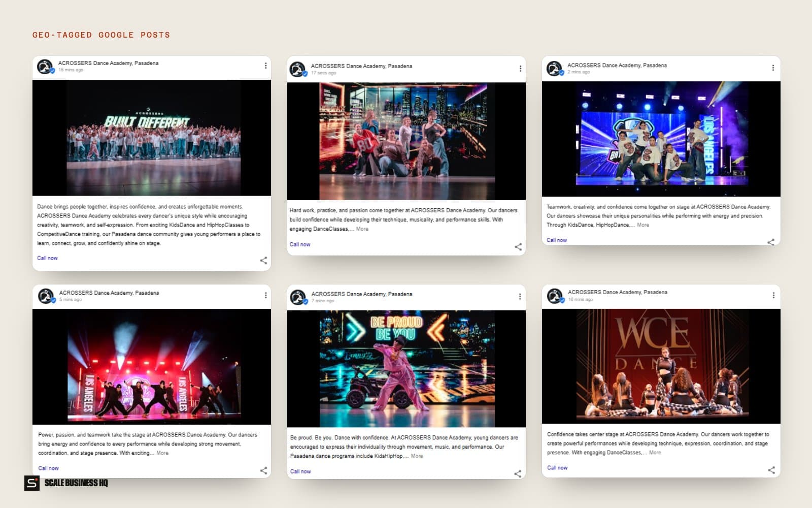The height and width of the screenshot is (508, 812).
Task: Open the 'Built Different' group photo
Action: pyautogui.click(x=152, y=138)
